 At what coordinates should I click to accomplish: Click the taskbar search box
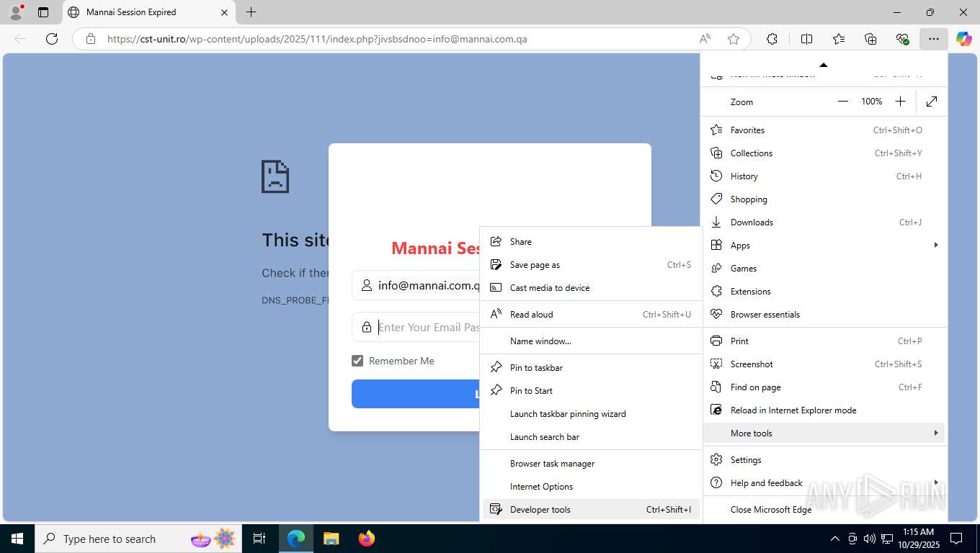[138, 539]
